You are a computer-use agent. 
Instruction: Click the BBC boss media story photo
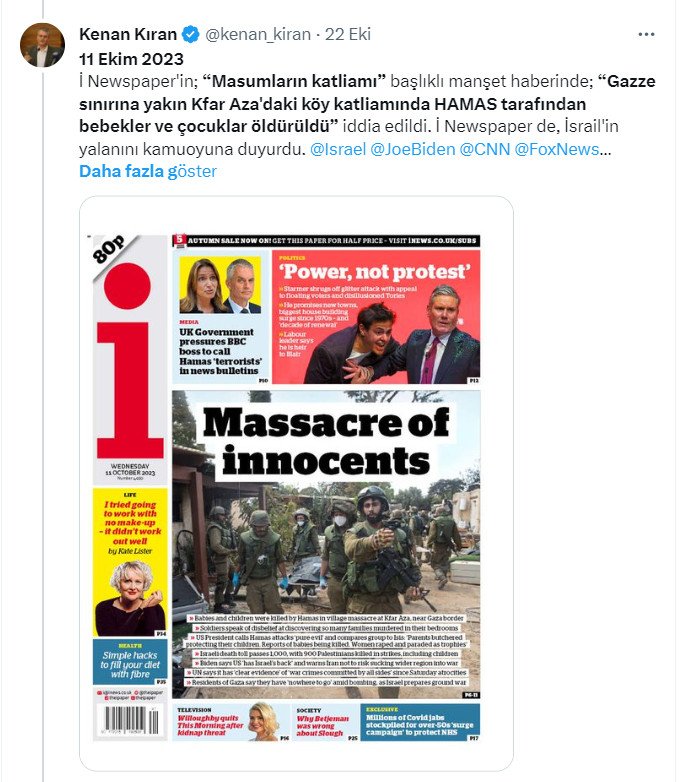220,284
